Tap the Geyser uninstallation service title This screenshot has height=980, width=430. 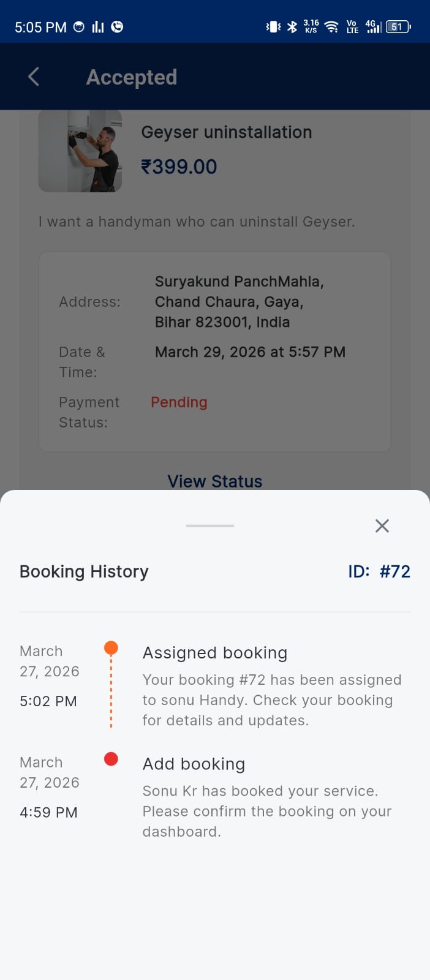coord(226,132)
